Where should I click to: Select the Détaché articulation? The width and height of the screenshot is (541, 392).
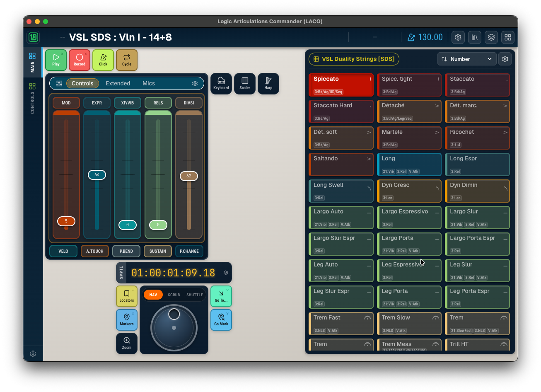409,111
